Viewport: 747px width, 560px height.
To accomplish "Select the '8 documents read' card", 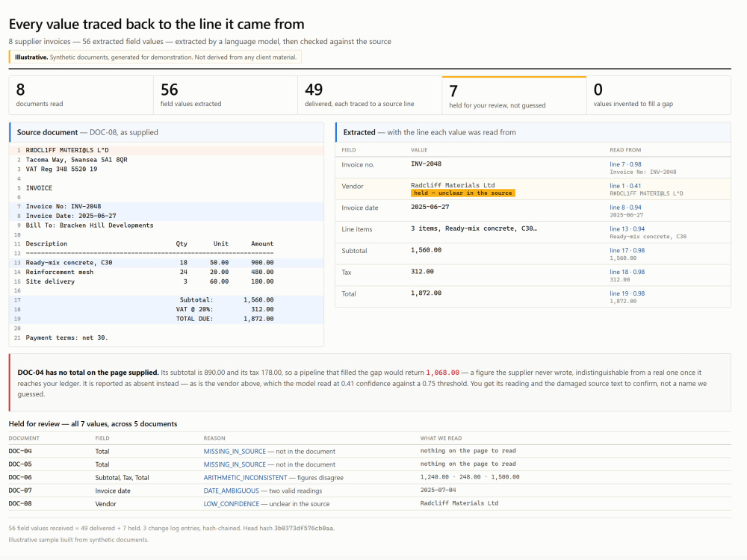I will tap(81, 96).
